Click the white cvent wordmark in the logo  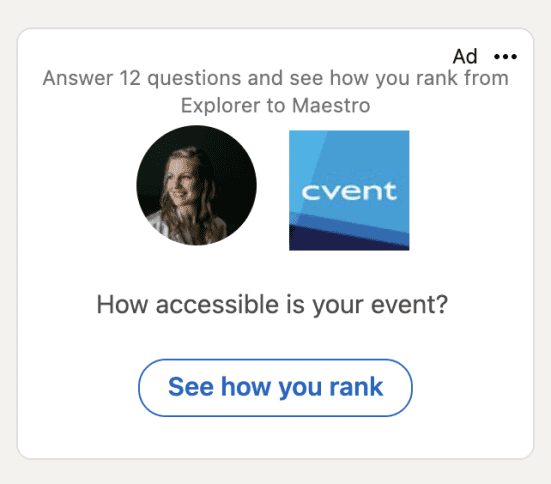pyautogui.click(x=349, y=192)
